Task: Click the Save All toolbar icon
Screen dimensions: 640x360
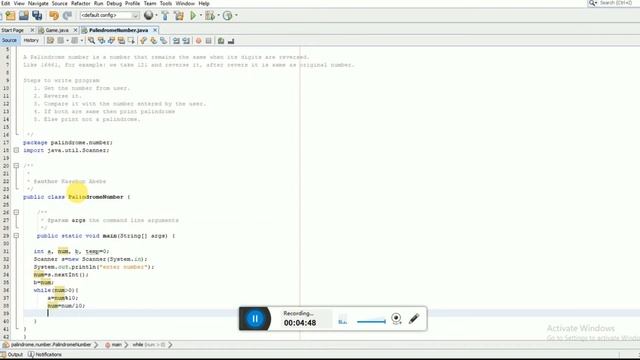Action: [38, 16]
